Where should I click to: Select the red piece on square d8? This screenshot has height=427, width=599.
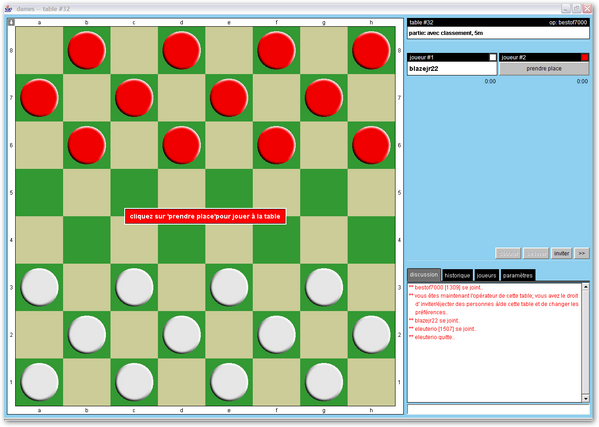click(x=181, y=50)
